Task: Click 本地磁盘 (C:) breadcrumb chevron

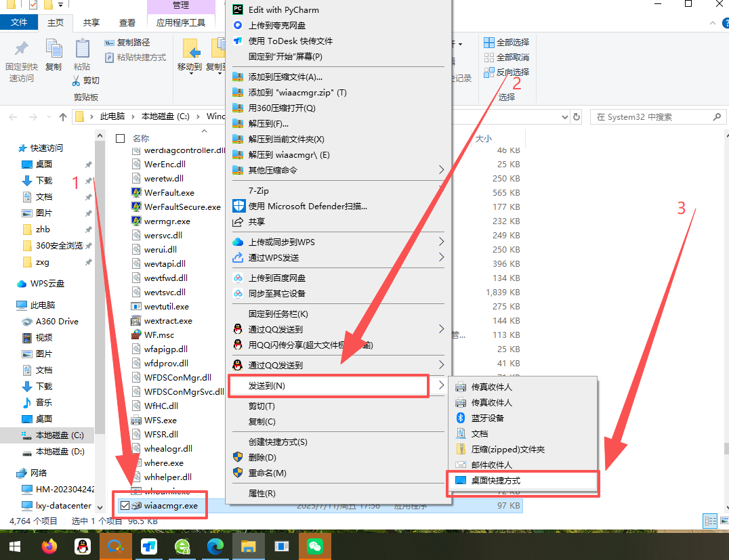Action: click(x=199, y=116)
